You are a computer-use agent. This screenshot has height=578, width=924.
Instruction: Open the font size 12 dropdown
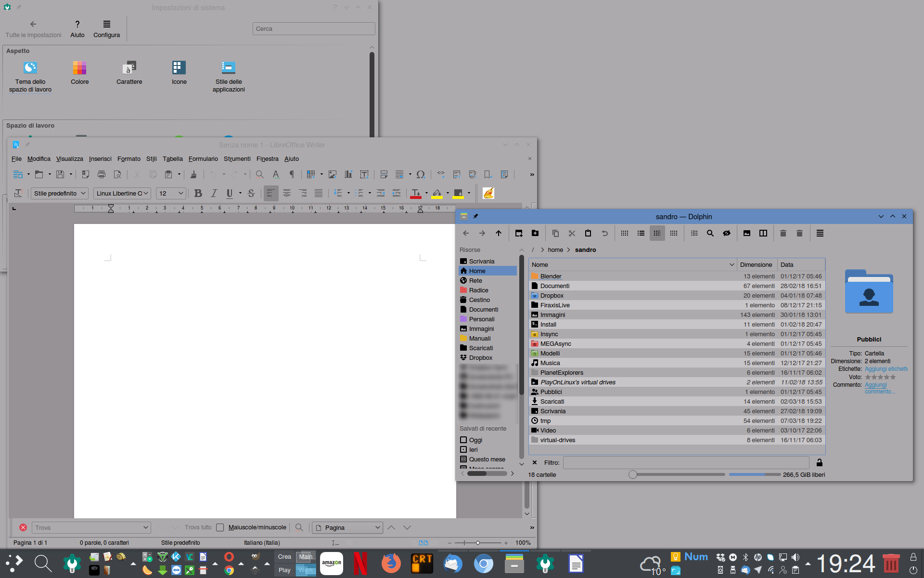point(171,193)
